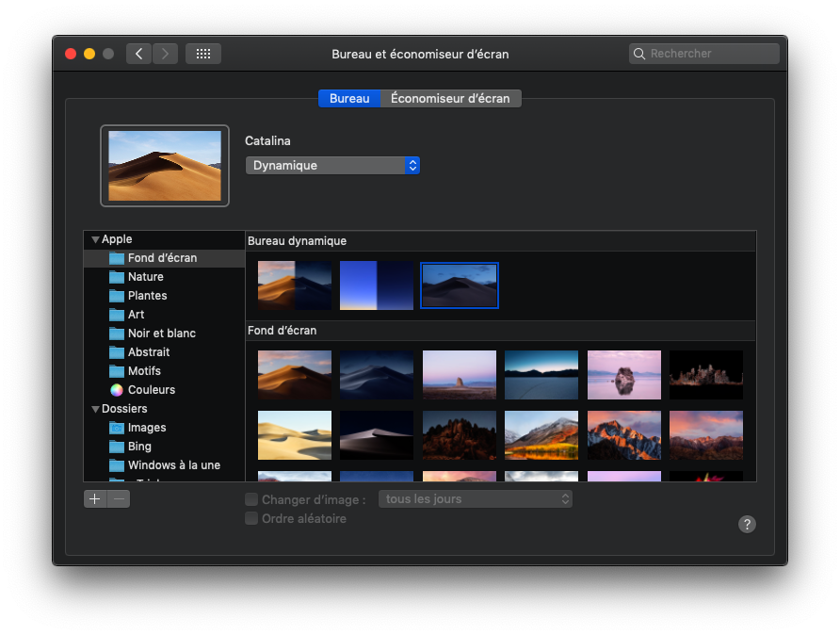This screenshot has height=635, width=840.
Task: Select the Bureau tab
Action: [349, 99]
